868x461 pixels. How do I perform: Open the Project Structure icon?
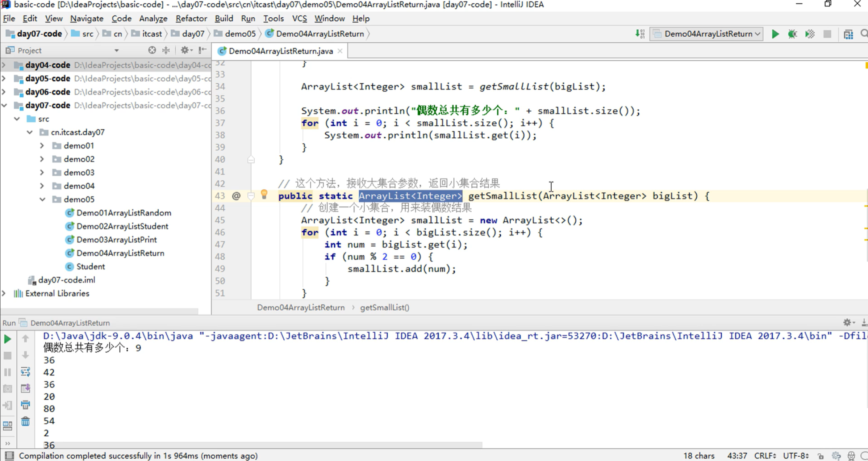pyautogui.click(x=848, y=34)
